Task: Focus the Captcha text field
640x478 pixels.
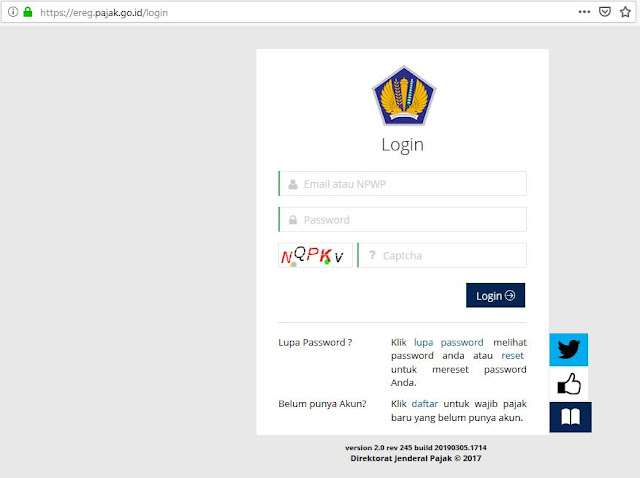Action: point(442,256)
